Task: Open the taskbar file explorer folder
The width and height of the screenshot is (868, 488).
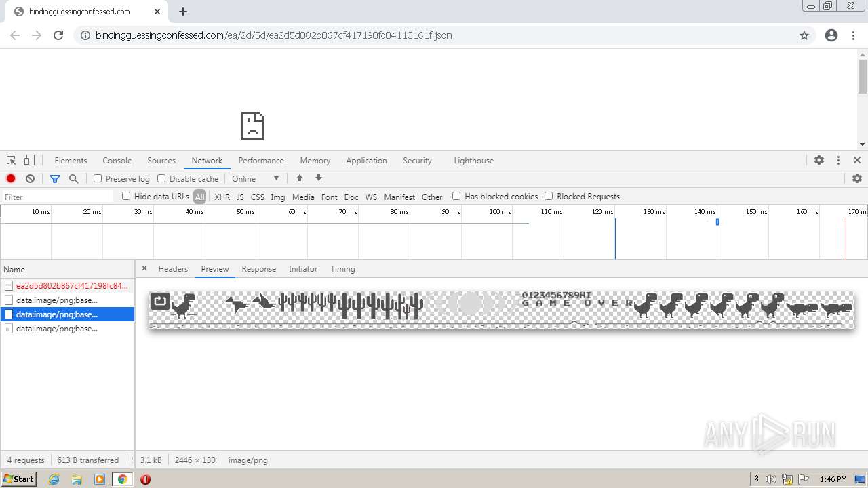Action: (77, 479)
